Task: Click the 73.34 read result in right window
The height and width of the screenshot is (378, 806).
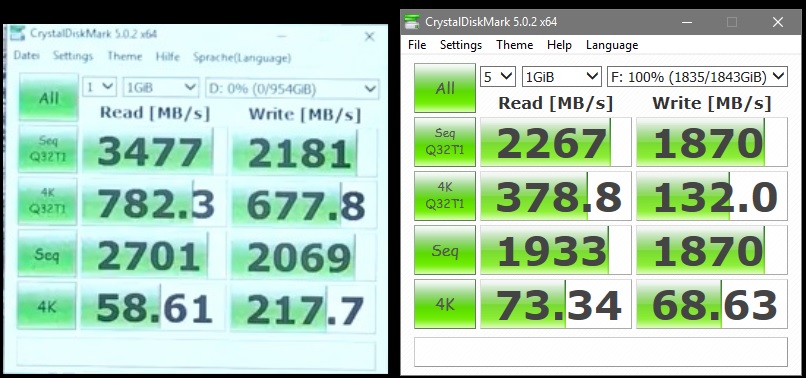Action: point(555,304)
